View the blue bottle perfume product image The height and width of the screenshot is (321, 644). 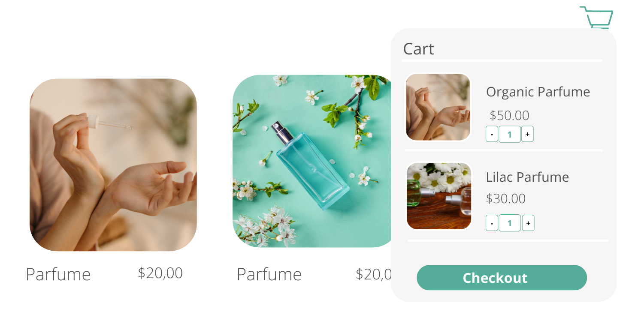pos(312,161)
